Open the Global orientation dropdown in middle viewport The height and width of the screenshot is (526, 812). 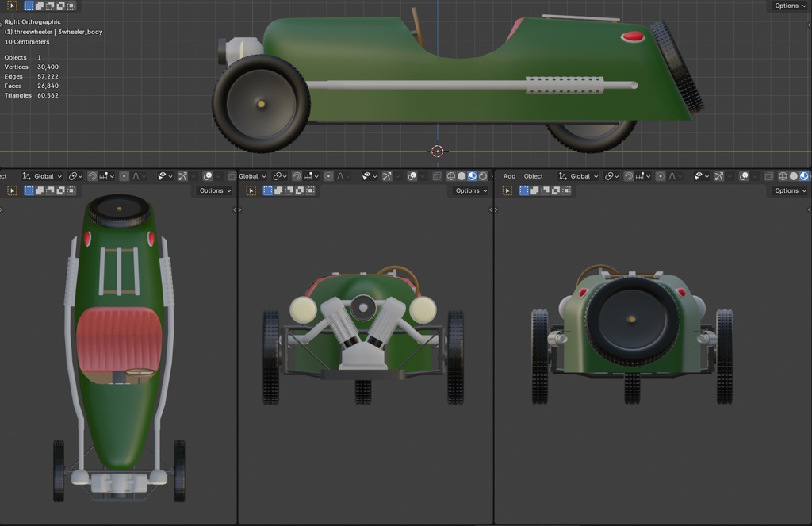pos(252,176)
